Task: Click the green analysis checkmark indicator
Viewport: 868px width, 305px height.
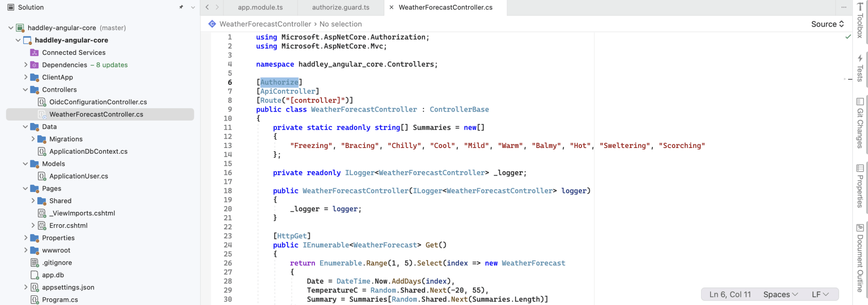Action: 848,37
